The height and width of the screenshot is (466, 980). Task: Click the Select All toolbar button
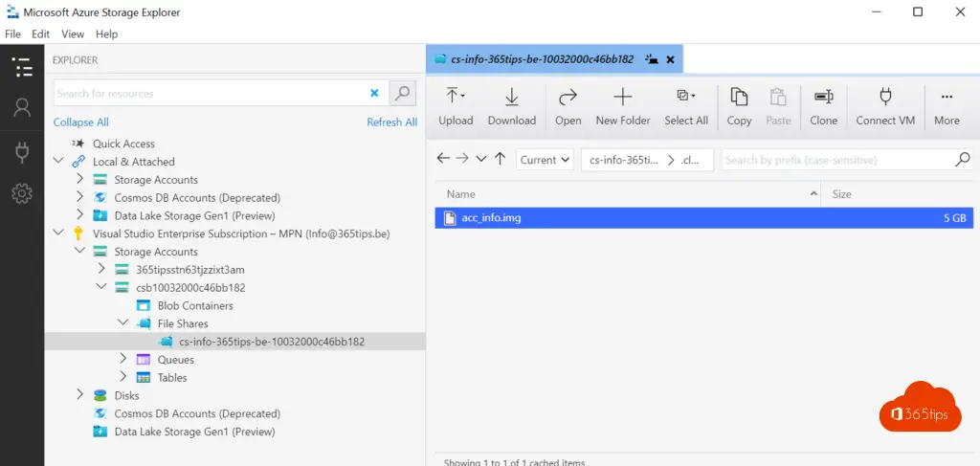click(686, 107)
